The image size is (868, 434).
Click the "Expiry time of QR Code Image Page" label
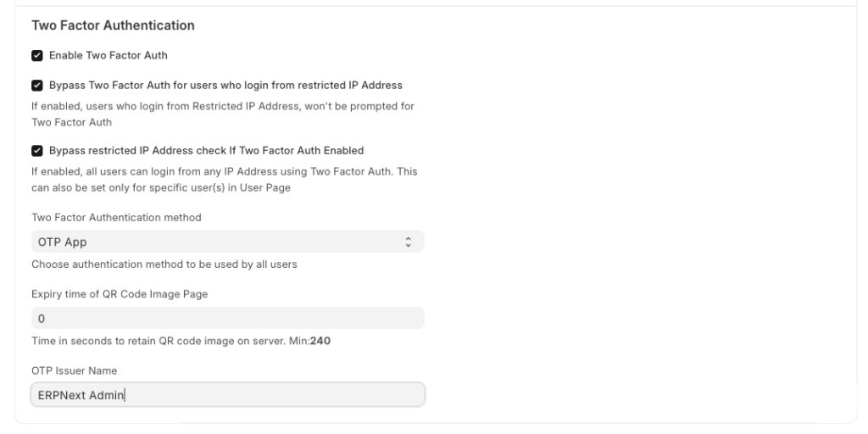(118, 294)
